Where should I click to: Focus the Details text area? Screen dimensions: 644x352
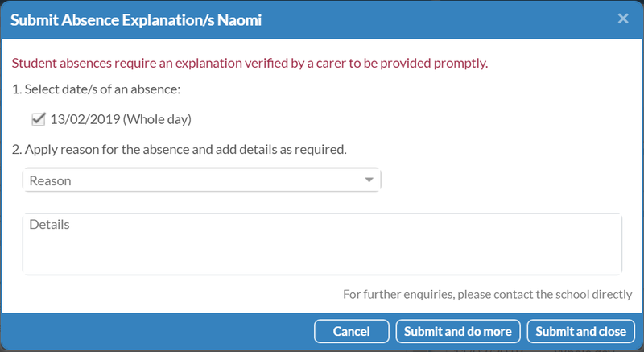[x=322, y=244]
